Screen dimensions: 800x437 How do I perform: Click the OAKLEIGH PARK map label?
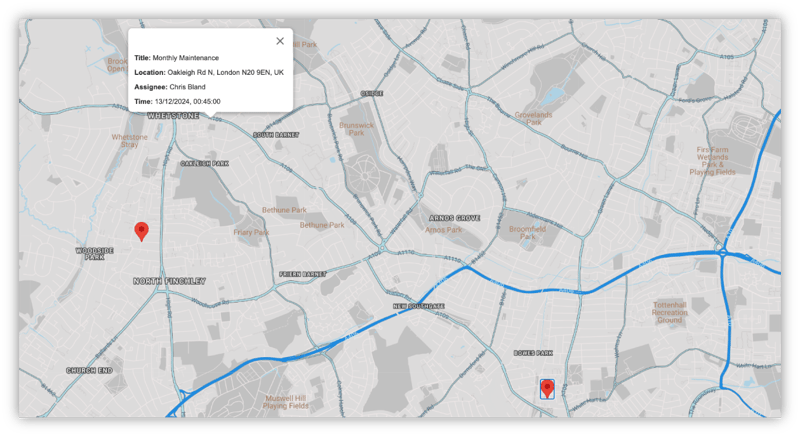pyautogui.click(x=205, y=163)
